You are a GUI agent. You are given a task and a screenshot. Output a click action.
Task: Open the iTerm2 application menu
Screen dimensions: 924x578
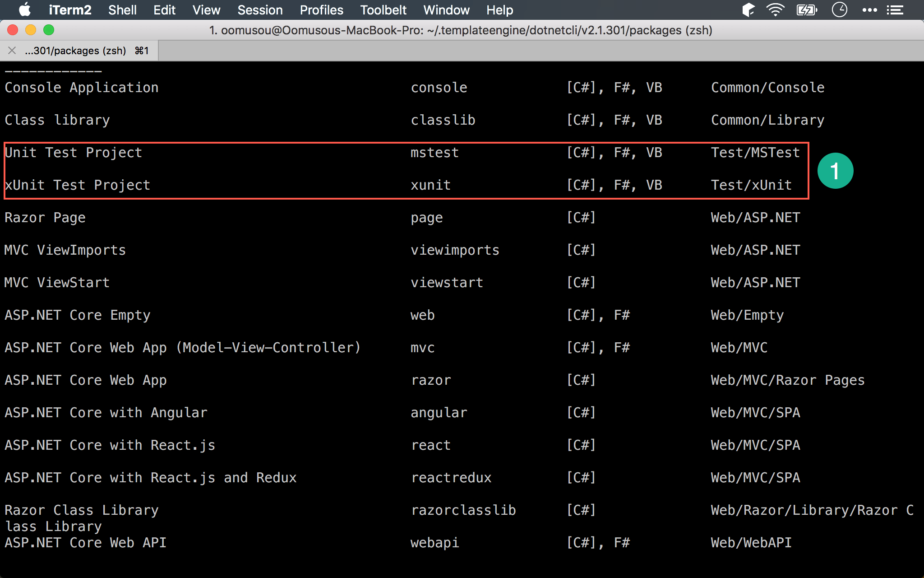point(70,10)
